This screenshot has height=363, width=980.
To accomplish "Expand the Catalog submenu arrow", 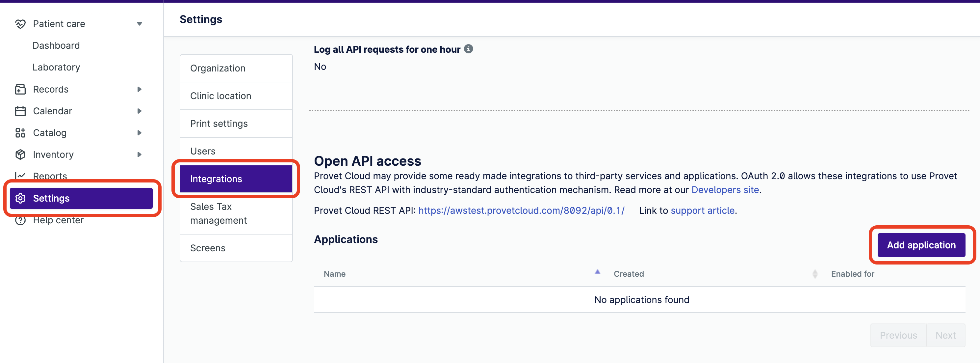I will tap(139, 133).
